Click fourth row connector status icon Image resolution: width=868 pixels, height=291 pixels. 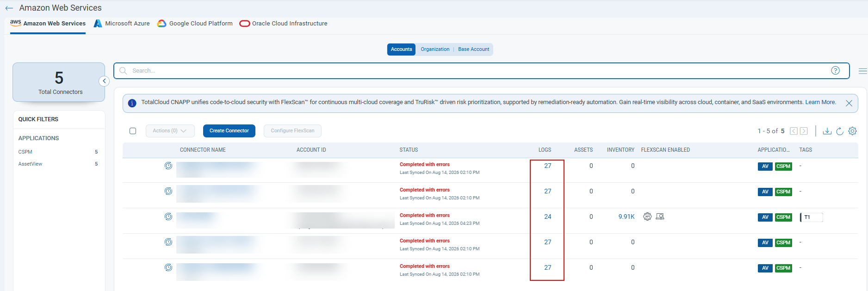(x=168, y=242)
